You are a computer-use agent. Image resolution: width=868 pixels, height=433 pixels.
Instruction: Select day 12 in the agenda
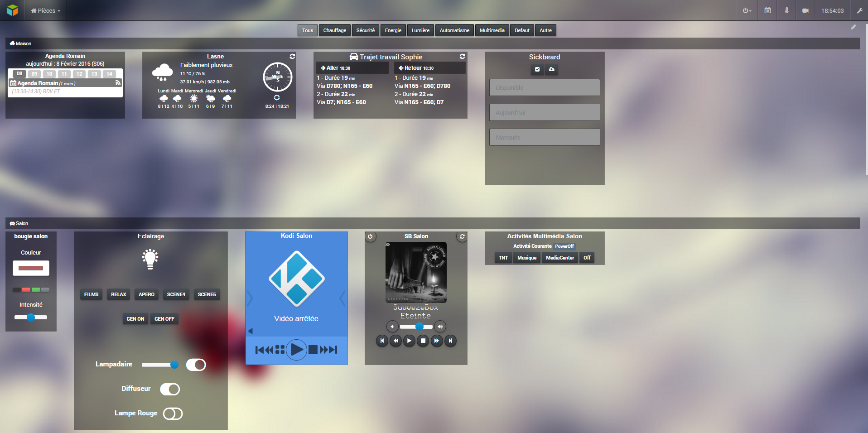click(x=79, y=74)
